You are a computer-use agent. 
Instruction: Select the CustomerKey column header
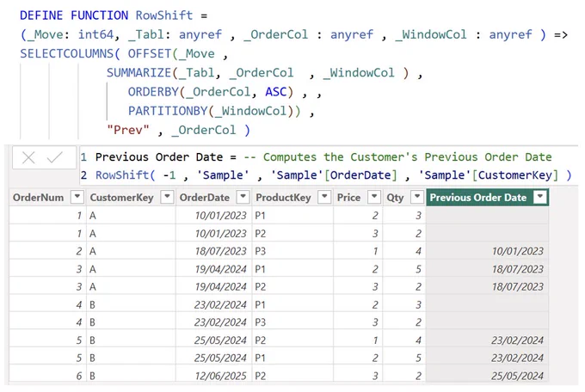pyautogui.click(x=121, y=198)
